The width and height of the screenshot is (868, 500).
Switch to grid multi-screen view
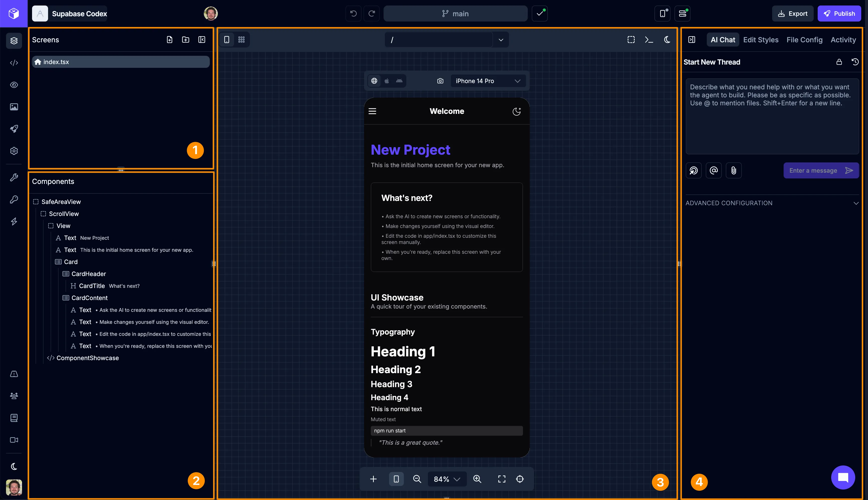[x=242, y=40]
